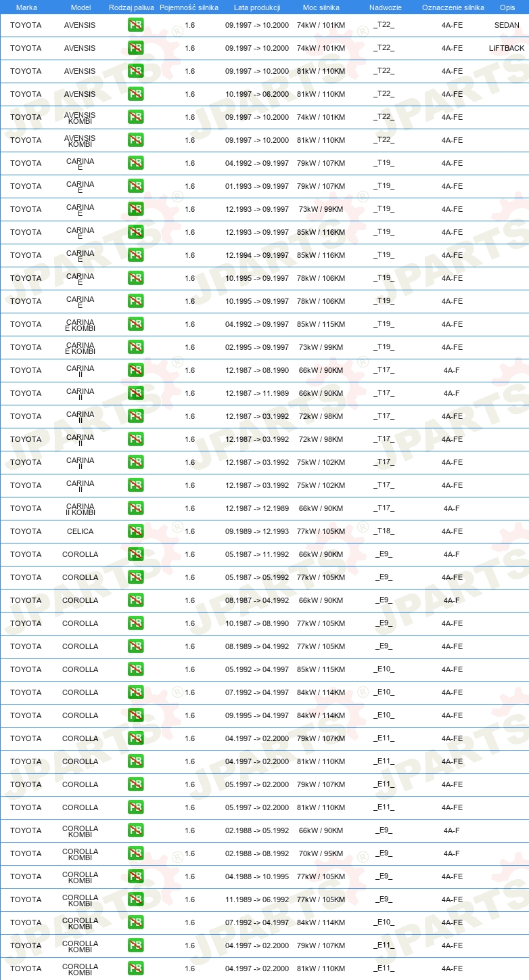Click the petrol fuel icon in the AVENSIS LIFTBACK row

point(135,48)
